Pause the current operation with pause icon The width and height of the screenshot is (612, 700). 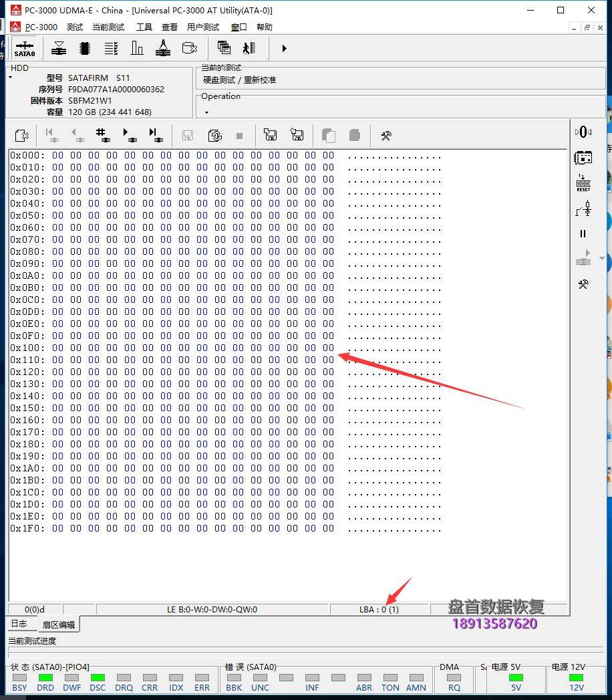coord(583,234)
